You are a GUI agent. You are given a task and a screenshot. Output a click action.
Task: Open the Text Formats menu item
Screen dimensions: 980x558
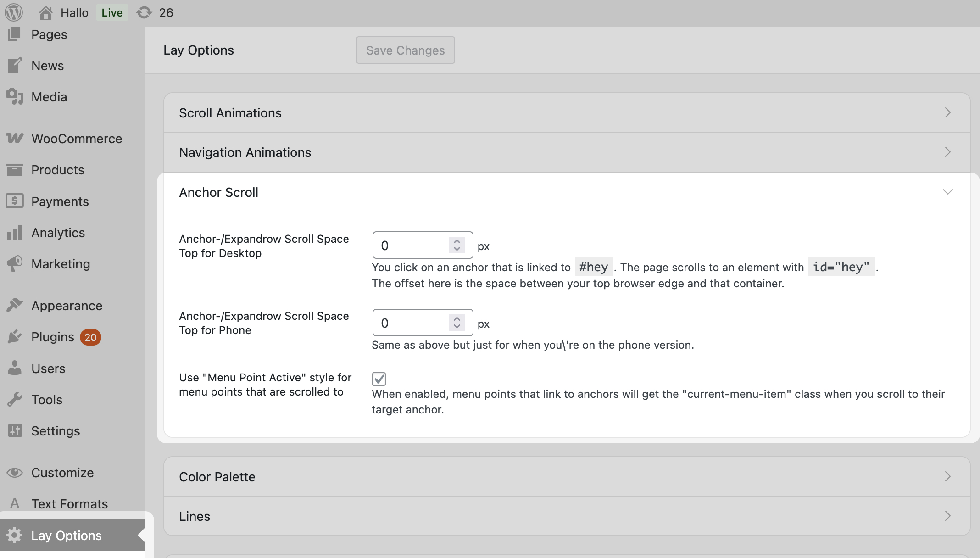[69, 503]
